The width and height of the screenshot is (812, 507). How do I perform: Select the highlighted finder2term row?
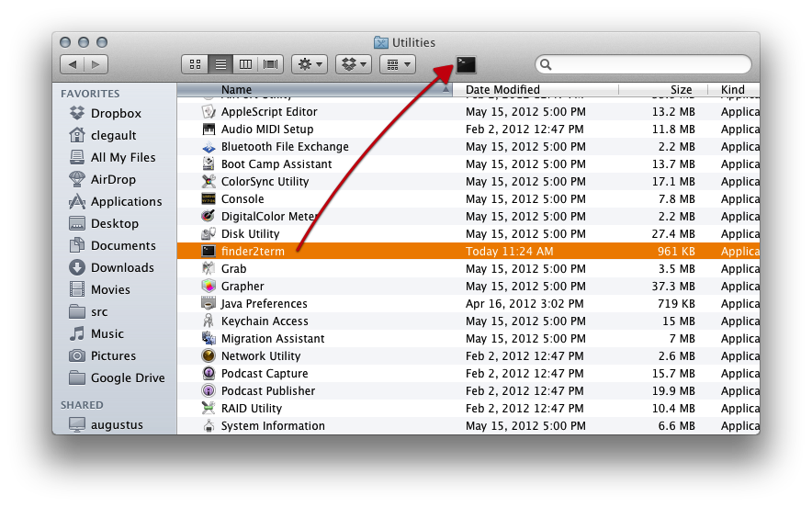(468, 251)
